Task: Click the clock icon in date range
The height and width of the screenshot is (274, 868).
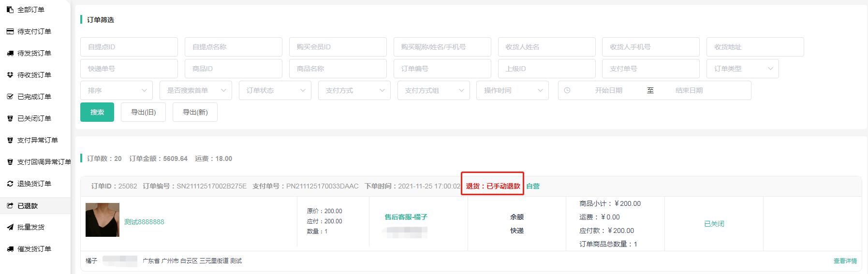Action: [567, 90]
